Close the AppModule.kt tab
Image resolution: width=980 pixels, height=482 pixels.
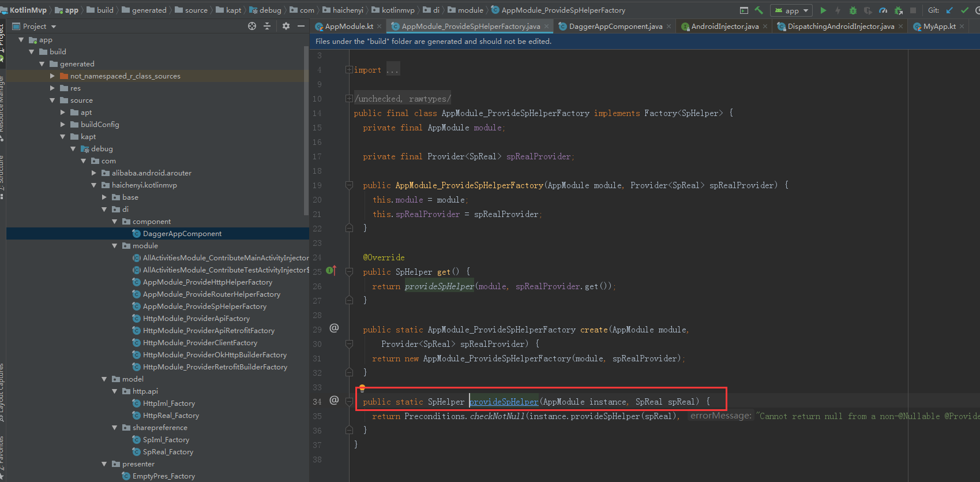[x=380, y=27]
